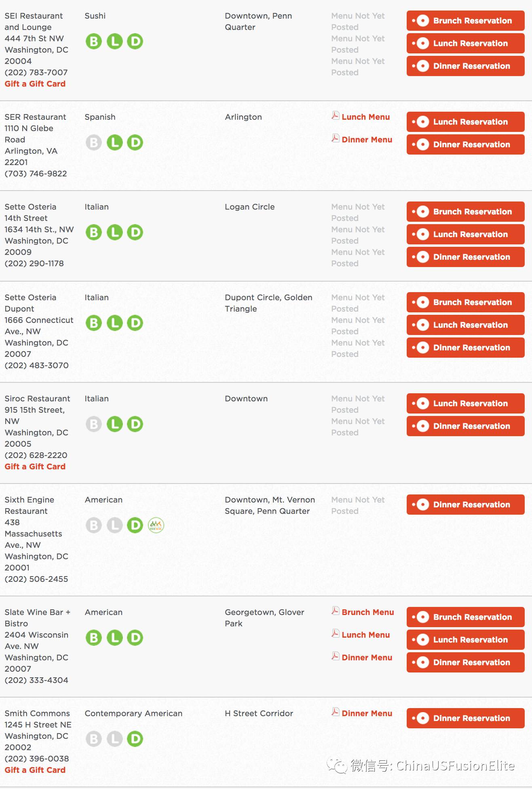This screenshot has height=789, width=532.
Task: Book Brunch Reservation at SEI Restaurant
Action: point(466,21)
